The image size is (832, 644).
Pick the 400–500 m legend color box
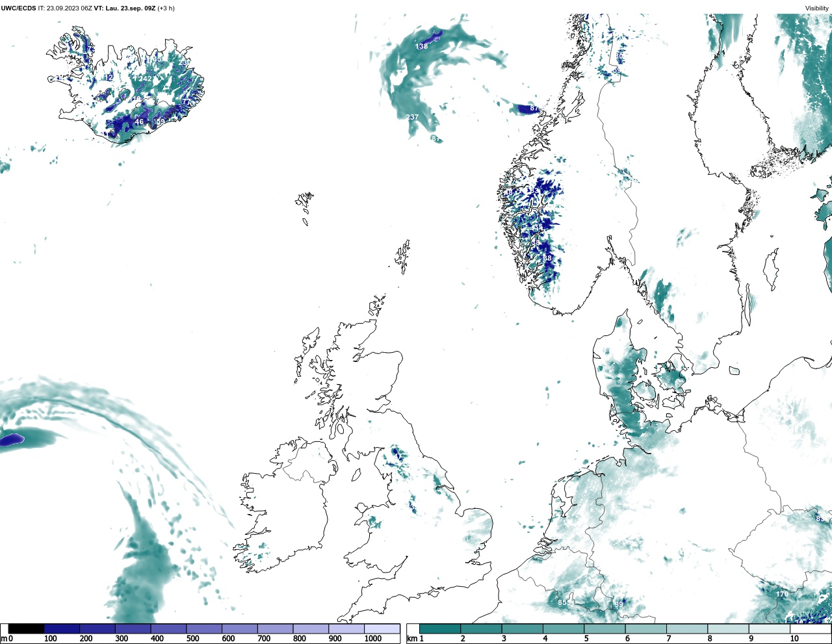tap(168, 628)
